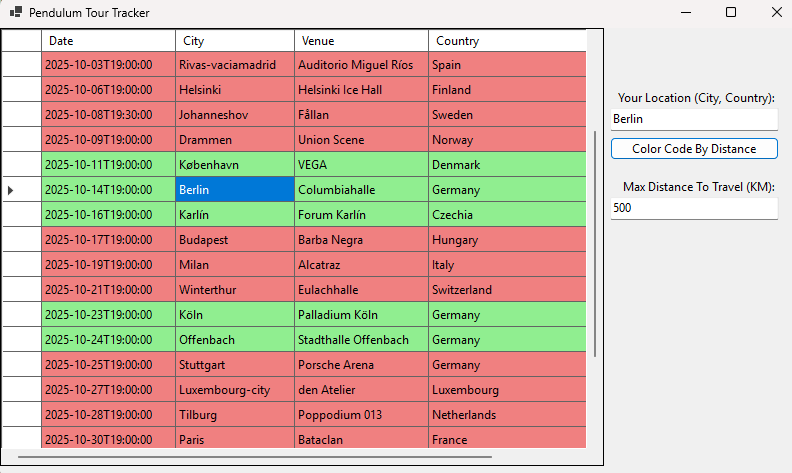The height and width of the screenshot is (473, 792).
Task: Click the Color Code By Distance button
Action: (x=694, y=149)
